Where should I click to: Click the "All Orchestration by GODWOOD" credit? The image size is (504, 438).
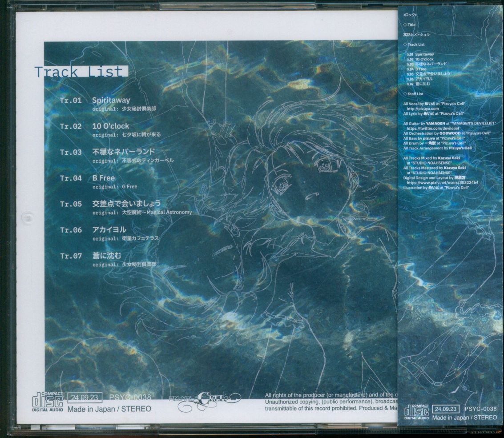[447, 133]
